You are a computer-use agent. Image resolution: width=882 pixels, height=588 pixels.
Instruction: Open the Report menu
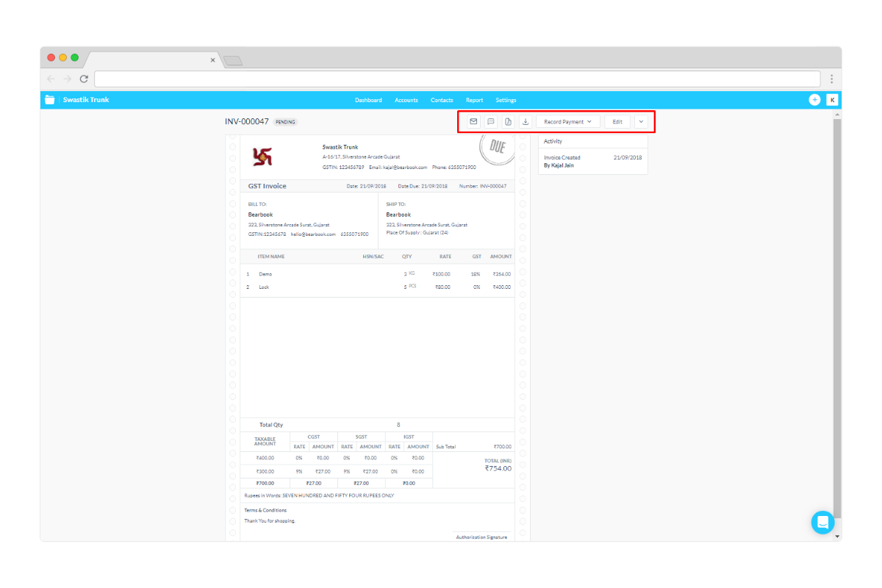click(474, 100)
